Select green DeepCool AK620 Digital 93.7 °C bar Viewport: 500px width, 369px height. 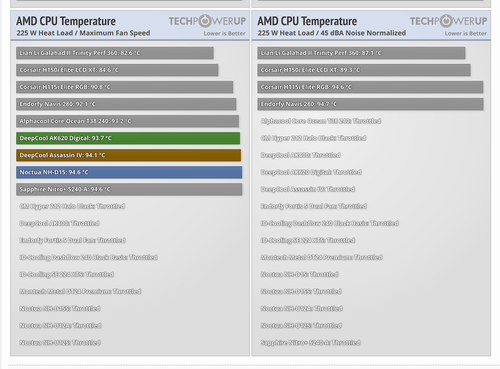point(128,138)
